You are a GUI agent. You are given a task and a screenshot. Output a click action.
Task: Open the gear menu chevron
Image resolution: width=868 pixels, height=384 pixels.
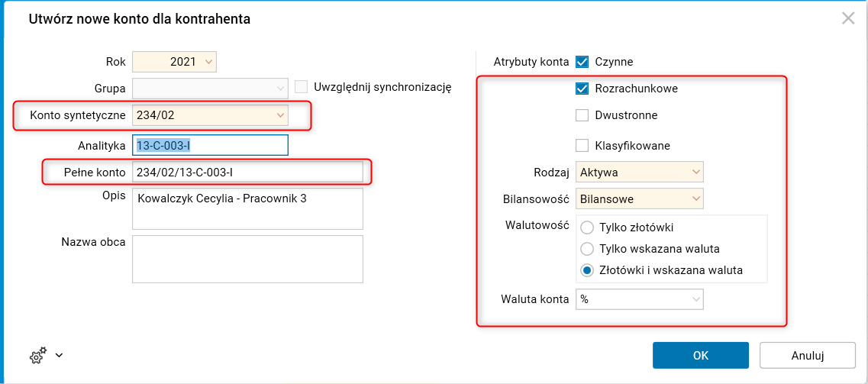(x=59, y=355)
